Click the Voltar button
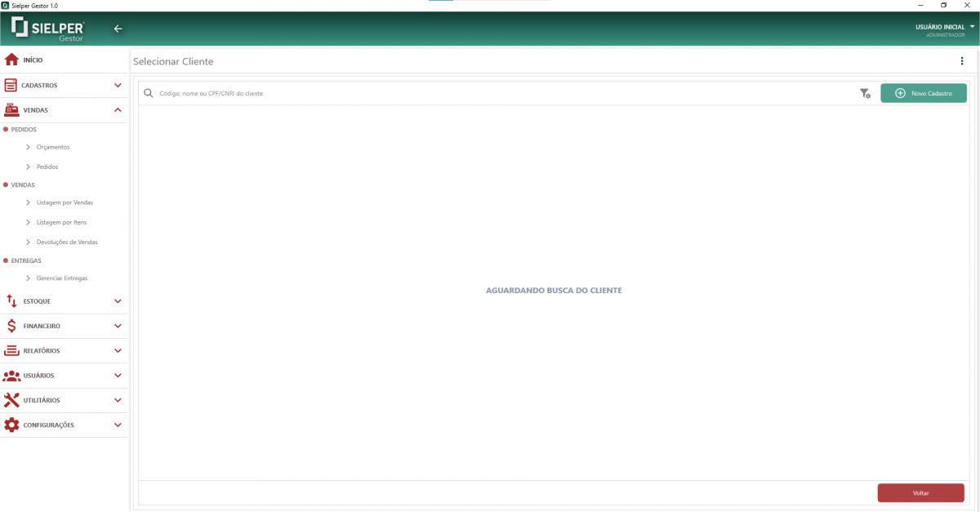Viewport: 980px width, 512px height. [x=920, y=493]
